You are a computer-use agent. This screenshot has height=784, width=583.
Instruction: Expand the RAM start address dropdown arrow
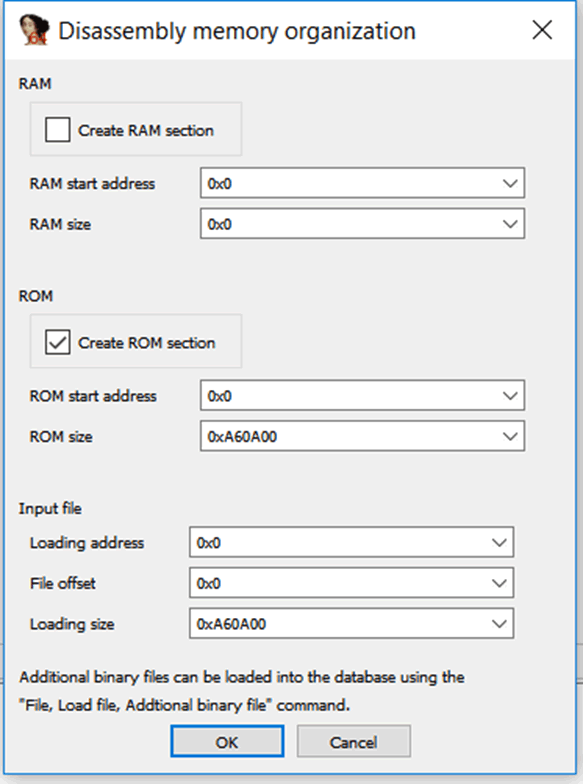[510, 184]
